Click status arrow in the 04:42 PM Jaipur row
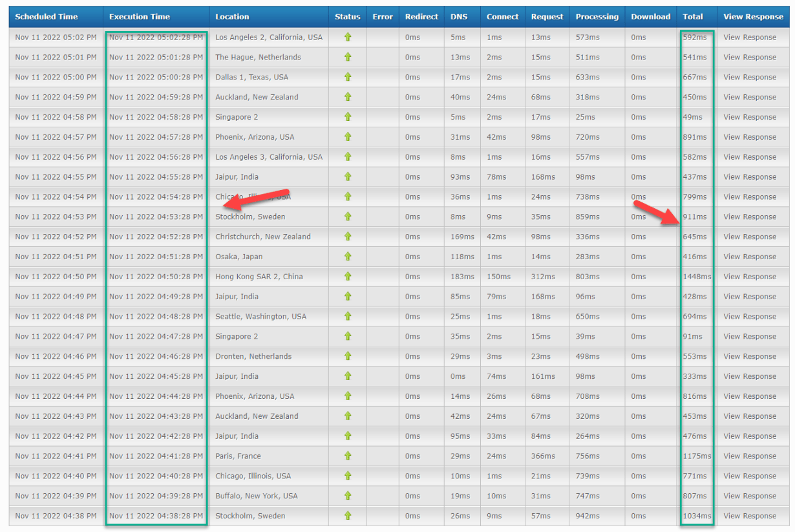 [348, 436]
